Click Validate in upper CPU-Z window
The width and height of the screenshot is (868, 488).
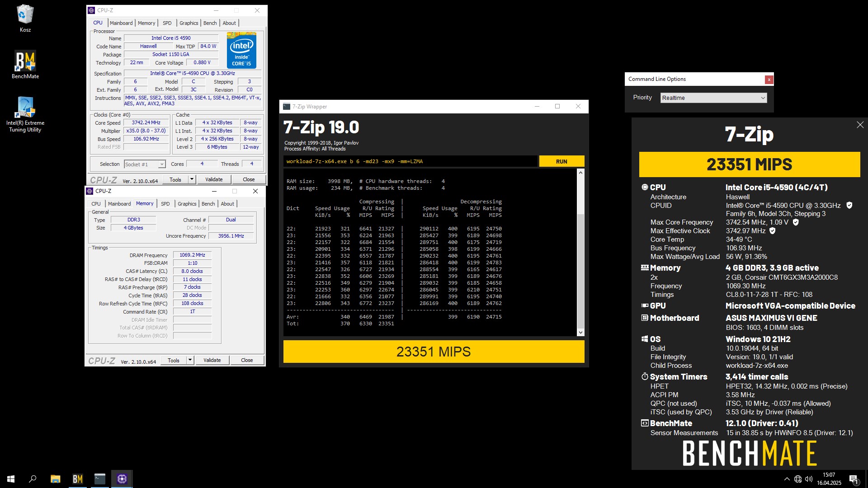[x=214, y=179]
